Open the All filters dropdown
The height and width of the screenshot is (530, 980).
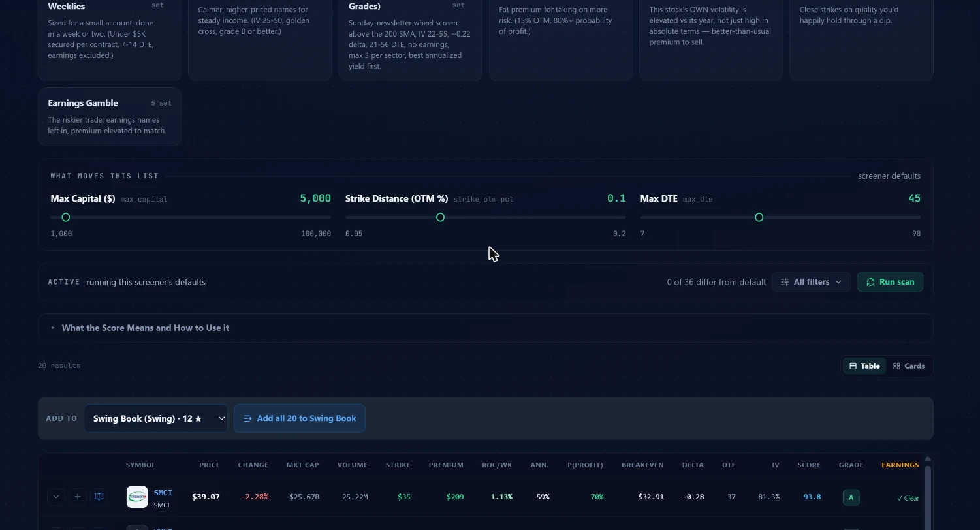point(811,282)
